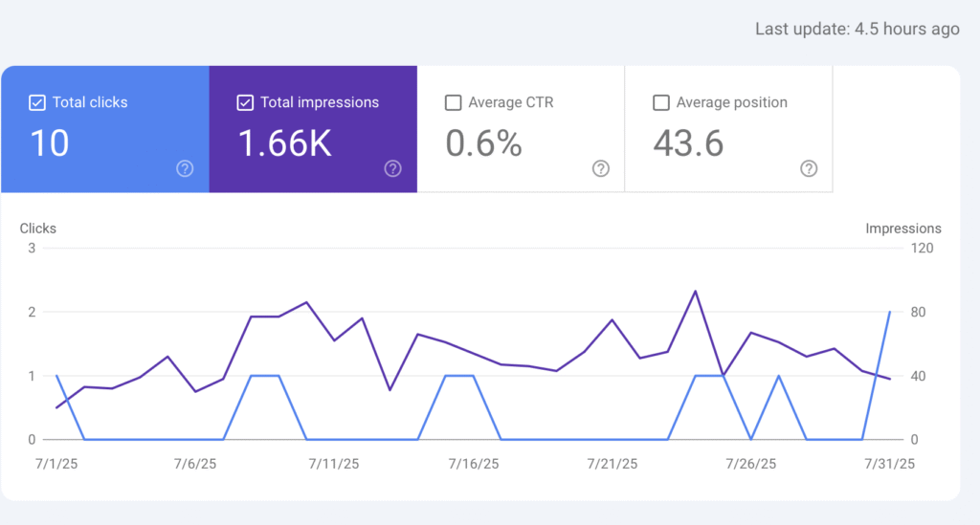Click the 7/31/25 date label
Screen dimensions: 980x525
point(889,464)
